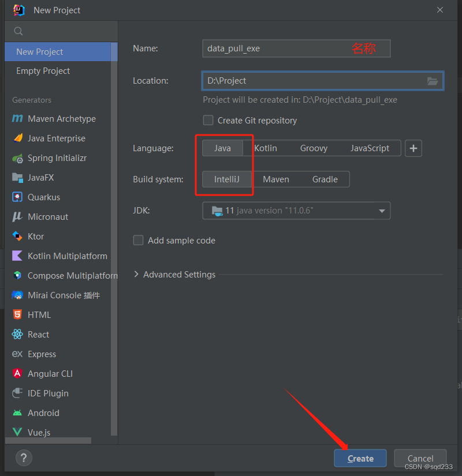Select Groovy as the language
Screen dimensions: 462x476
click(314, 148)
